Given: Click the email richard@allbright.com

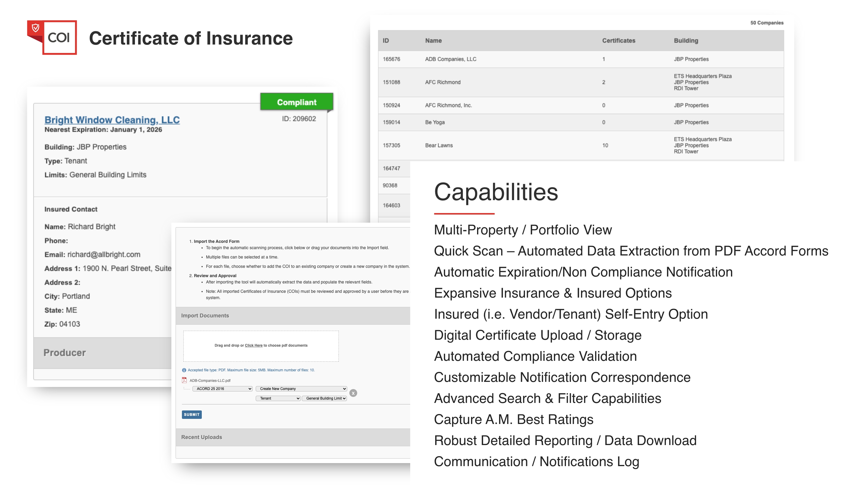Looking at the screenshot, I should click(103, 254).
